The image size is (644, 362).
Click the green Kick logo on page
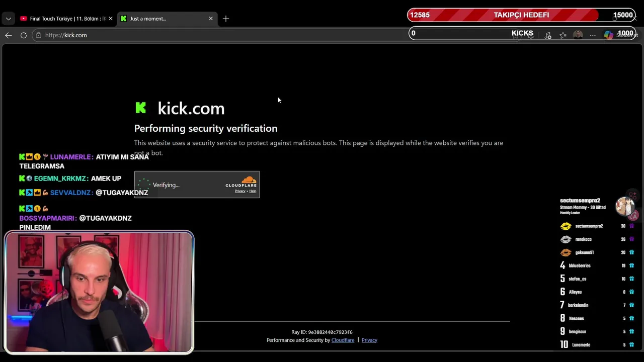click(140, 108)
